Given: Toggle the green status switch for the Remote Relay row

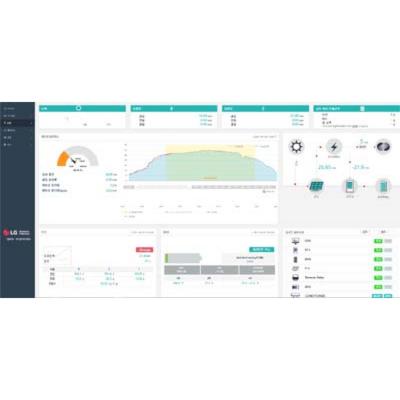Looking at the screenshot, I should [378, 278].
